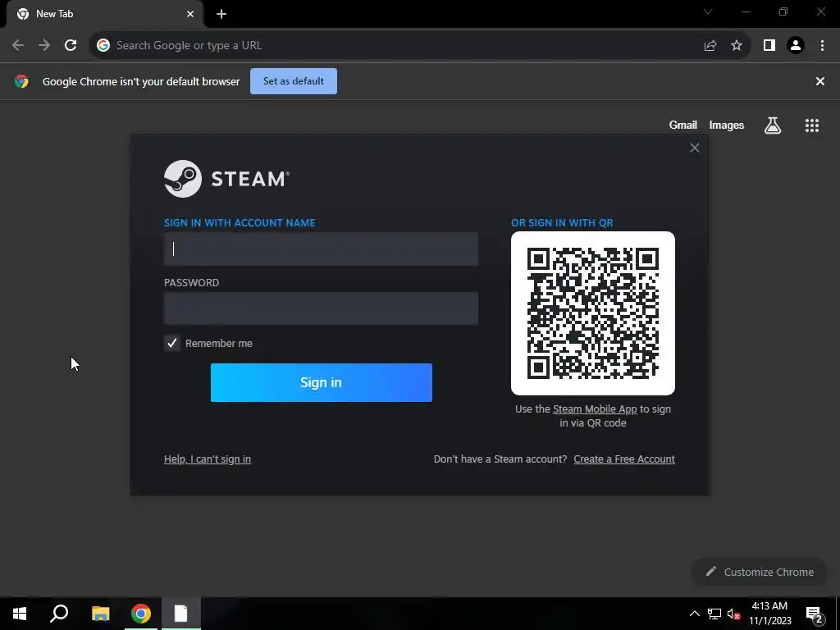Click the Google icon in the address bar
This screenshot has width=840, height=630.
point(103,46)
